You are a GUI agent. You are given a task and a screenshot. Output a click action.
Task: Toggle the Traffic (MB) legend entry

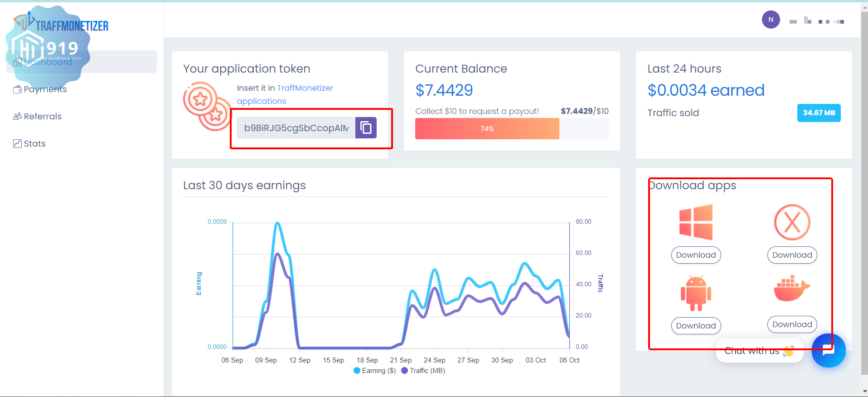(423, 371)
